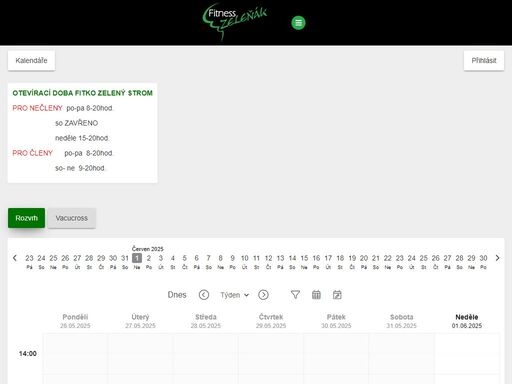
Task: Switch to the Vacucross tab
Action: pos(72,218)
